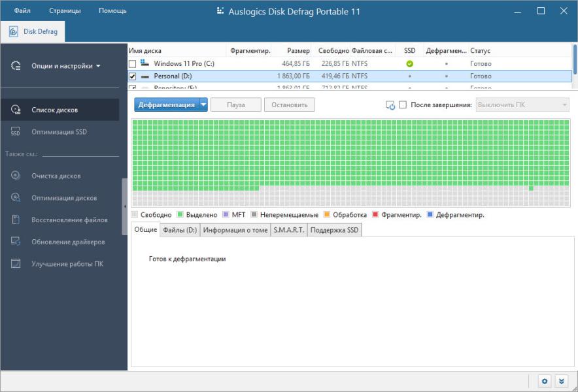Viewport: 578px width, 392px height.
Task: Open SSD optimization icon in sidebar
Action: (x=16, y=131)
